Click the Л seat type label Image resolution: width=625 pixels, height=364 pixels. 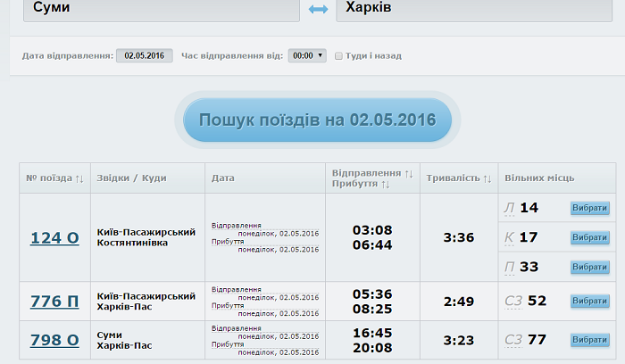[x=510, y=208]
